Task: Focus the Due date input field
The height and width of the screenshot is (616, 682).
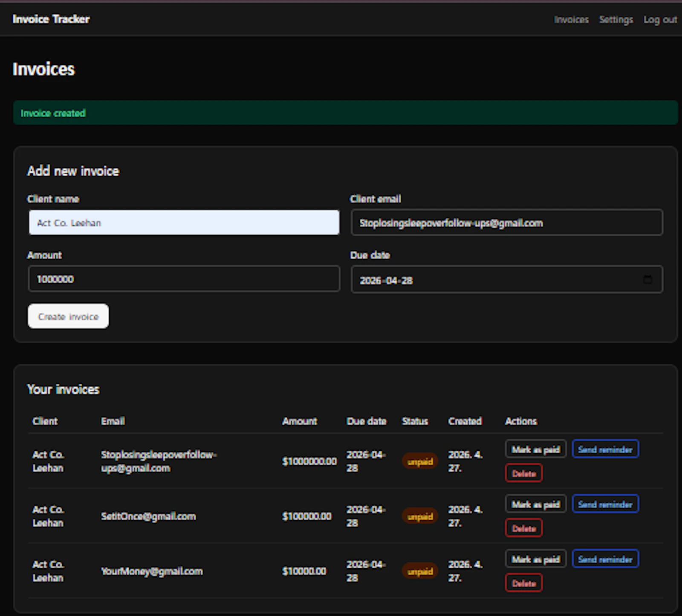Action: click(x=507, y=279)
